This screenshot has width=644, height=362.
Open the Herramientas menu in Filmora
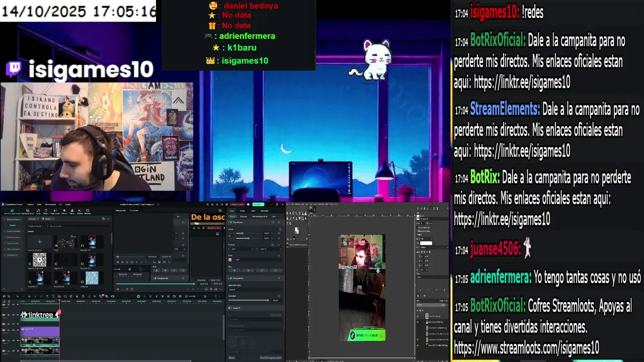50,204
